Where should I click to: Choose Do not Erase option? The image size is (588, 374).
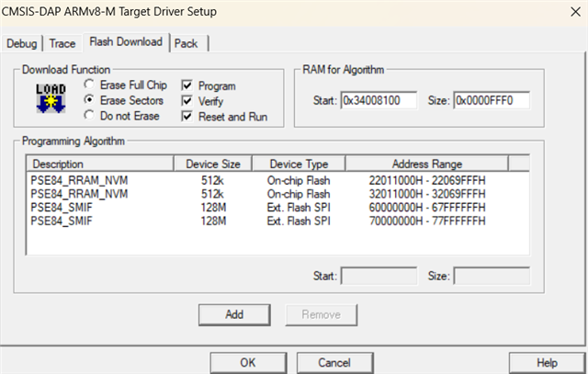(x=89, y=116)
